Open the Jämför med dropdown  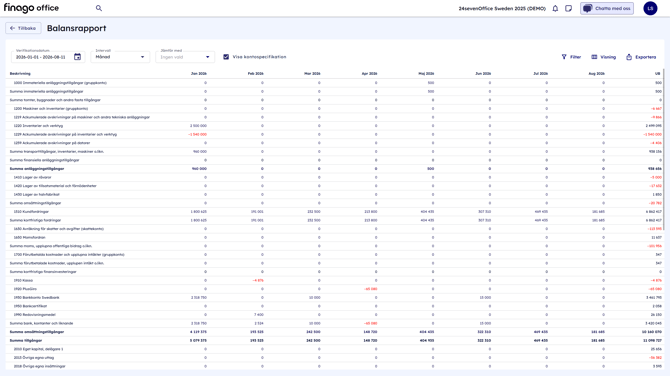[185, 57]
